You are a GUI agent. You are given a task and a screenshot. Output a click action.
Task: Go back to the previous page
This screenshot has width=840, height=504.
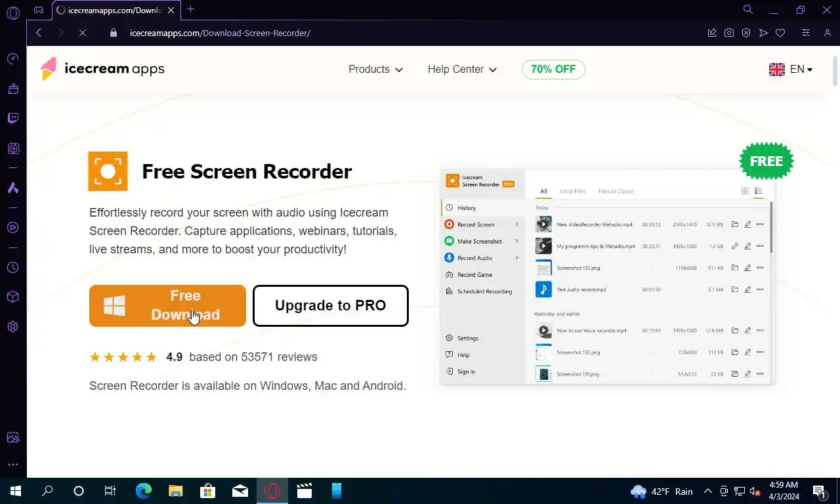39,33
